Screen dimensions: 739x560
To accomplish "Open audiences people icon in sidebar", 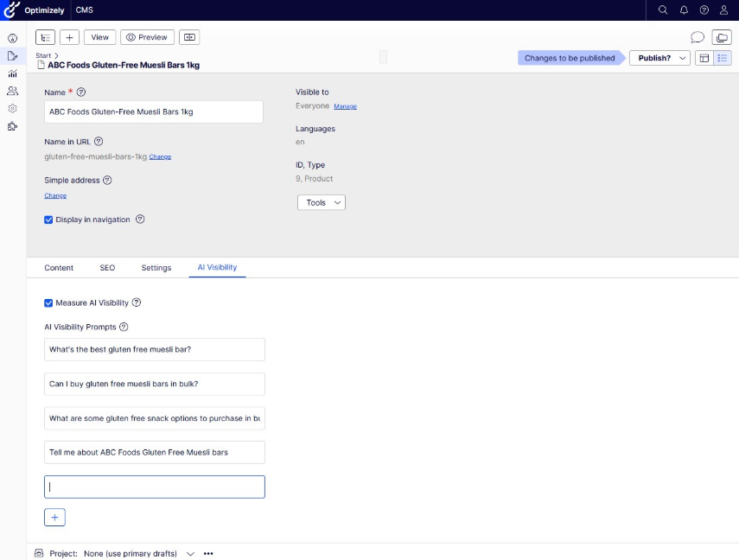I will (x=13, y=91).
